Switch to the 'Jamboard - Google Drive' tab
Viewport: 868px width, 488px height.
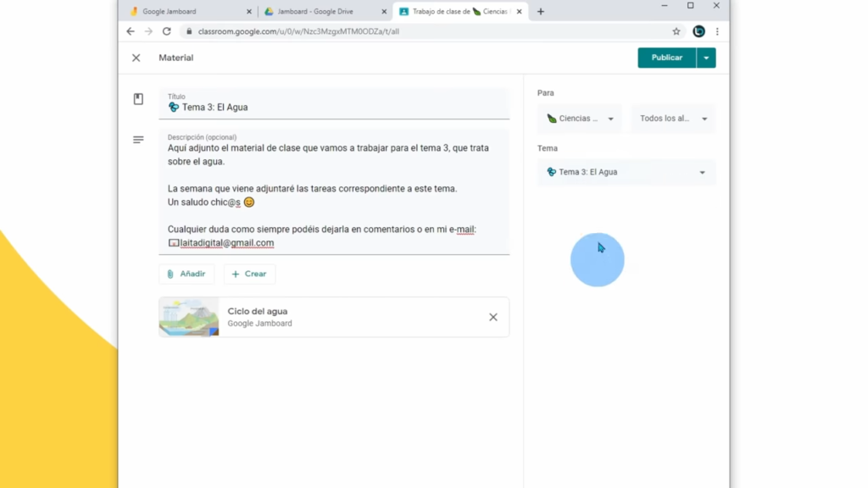pyautogui.click(x=324, y=12)
